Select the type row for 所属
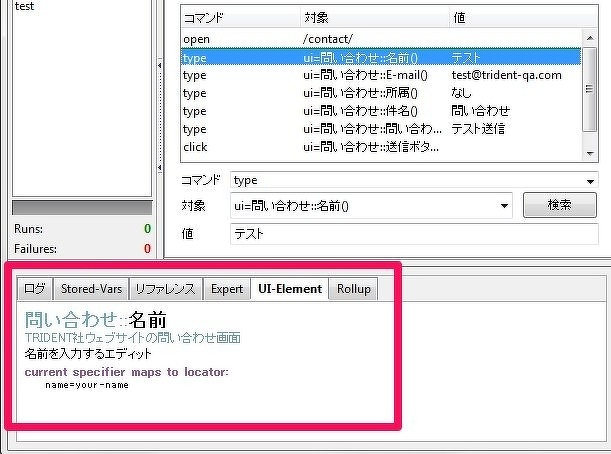Viewport: 611px width, 454px height. 380,93
